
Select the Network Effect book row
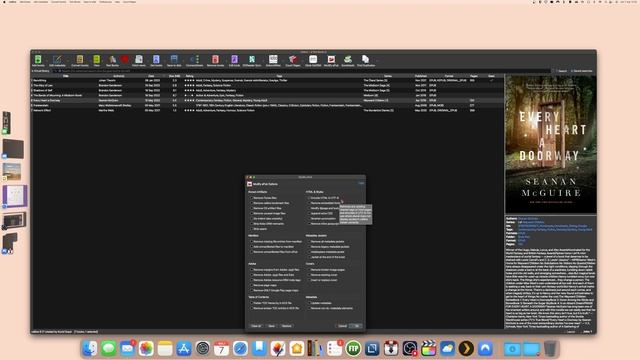click(267, 110)
